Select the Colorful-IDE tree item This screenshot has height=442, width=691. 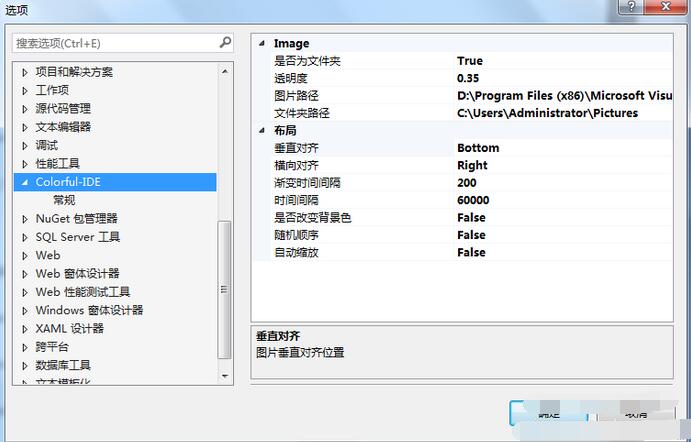tap(115, 182)
